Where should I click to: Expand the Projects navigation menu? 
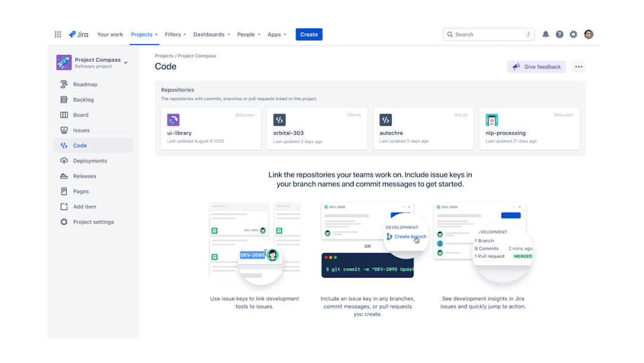coord(144,34)
